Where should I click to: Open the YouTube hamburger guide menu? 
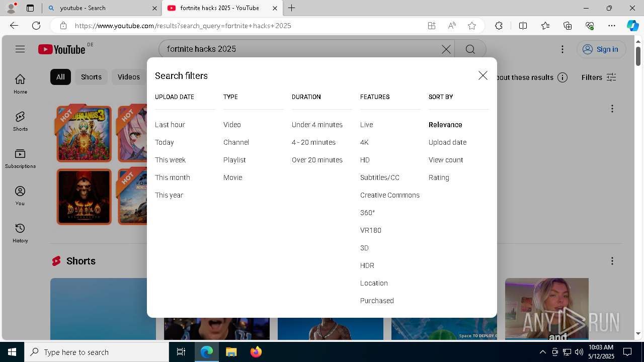click(x=20, y=49)
